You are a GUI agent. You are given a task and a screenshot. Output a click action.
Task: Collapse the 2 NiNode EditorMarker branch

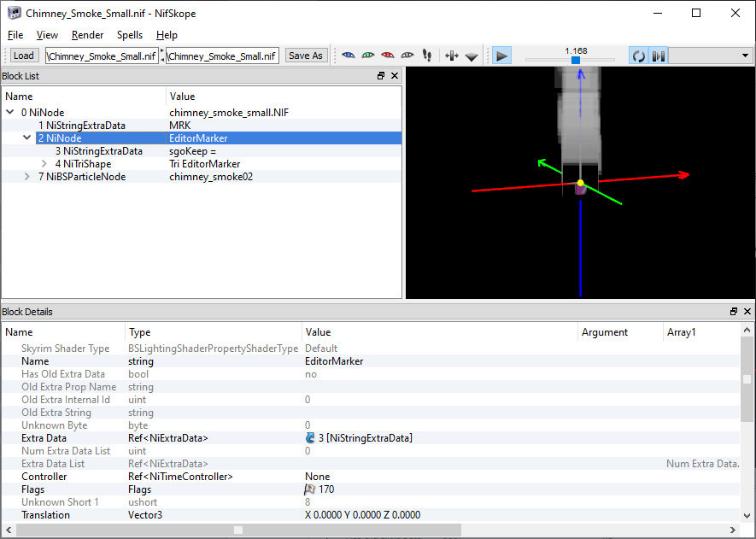[x=27, y=138]
